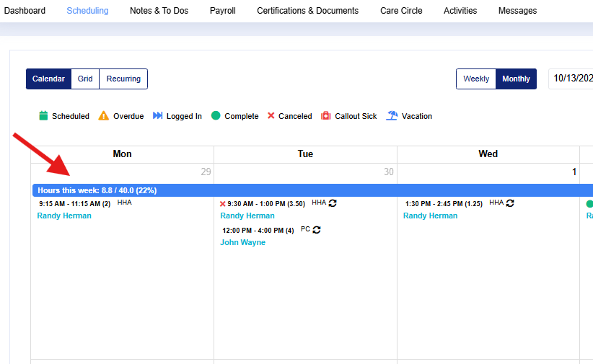The image size is (593, 364).
Task: Click the green Complete circle icon
Action: click(x=216, y=116)
